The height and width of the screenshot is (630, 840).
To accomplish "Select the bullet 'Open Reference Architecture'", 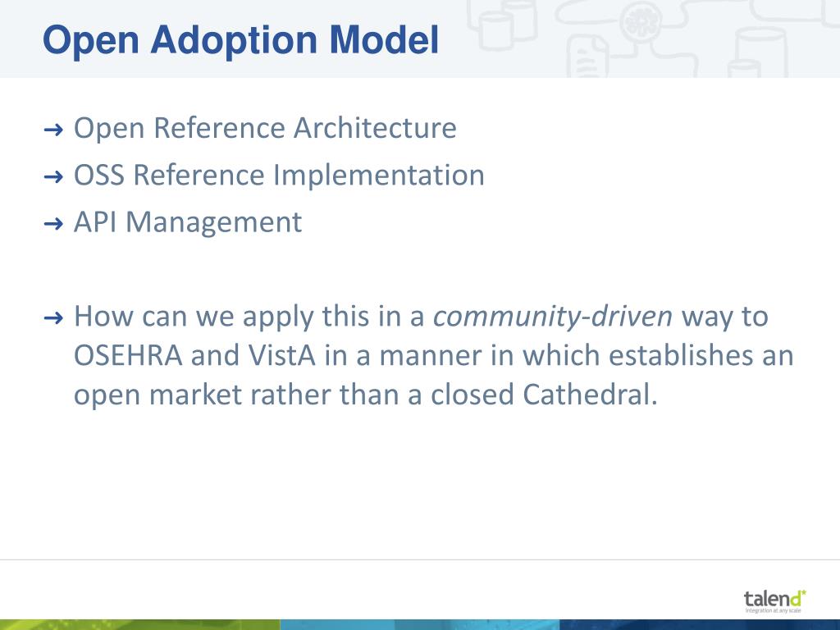I will (265, 128).
